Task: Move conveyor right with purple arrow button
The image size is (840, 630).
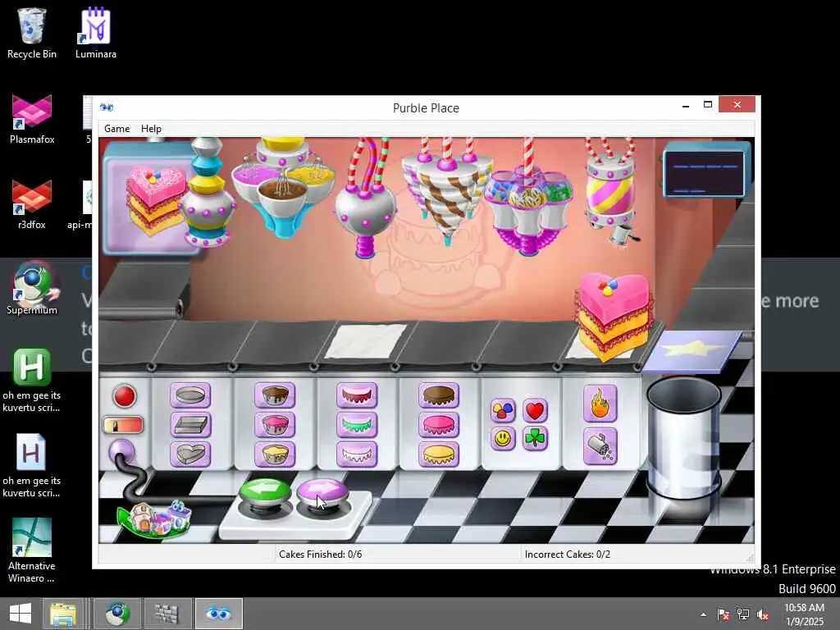Action: tap(322, 491)
